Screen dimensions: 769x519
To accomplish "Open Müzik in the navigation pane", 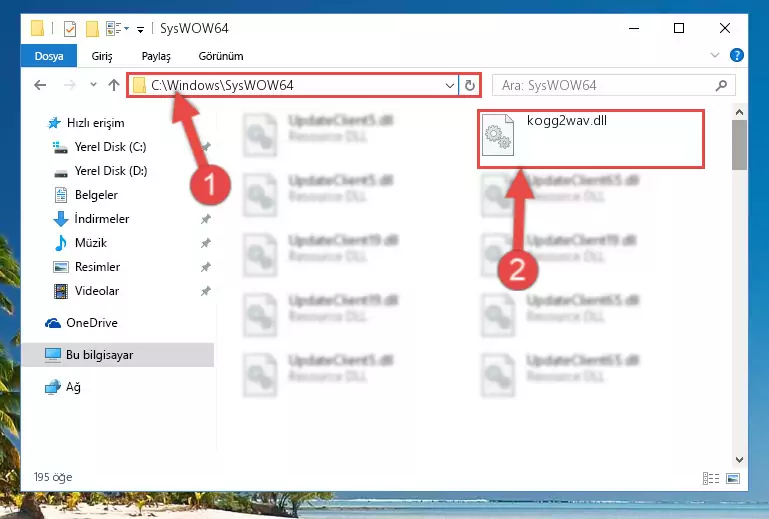I will (91, 243).
